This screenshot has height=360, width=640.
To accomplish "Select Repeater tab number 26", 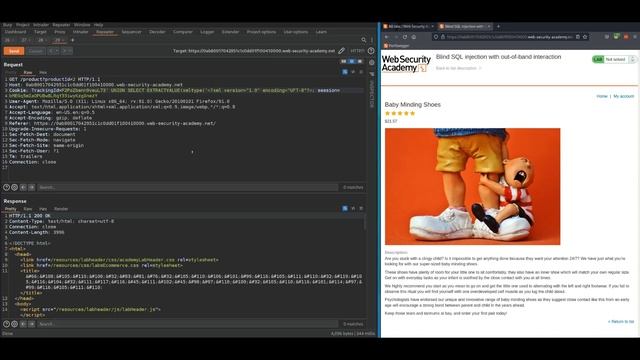I will (7, 40).
